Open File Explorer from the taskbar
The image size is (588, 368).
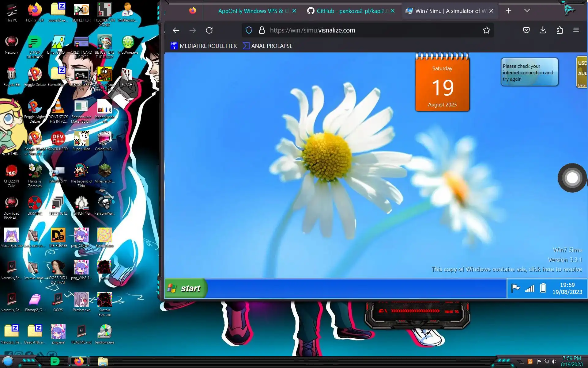pyautogui.click(x=103, y=362)
